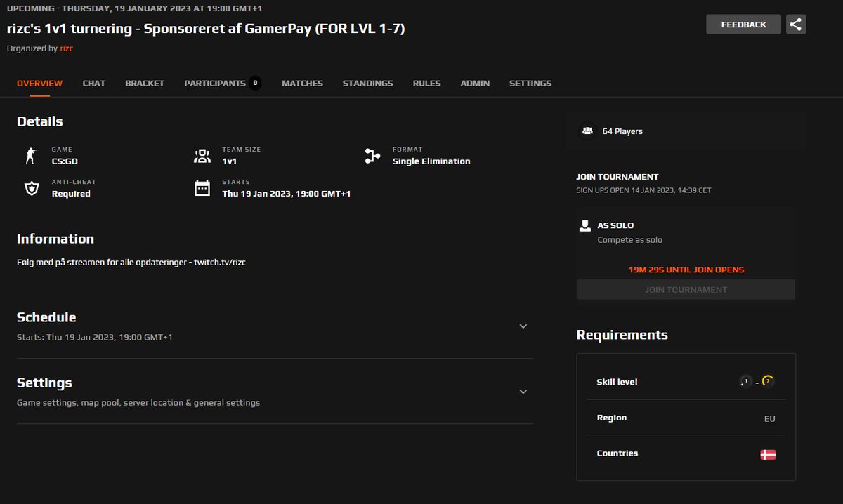Screen dimensions: 843x504
Task: Click the 64 Players group icon
Action: pos(587,131)
